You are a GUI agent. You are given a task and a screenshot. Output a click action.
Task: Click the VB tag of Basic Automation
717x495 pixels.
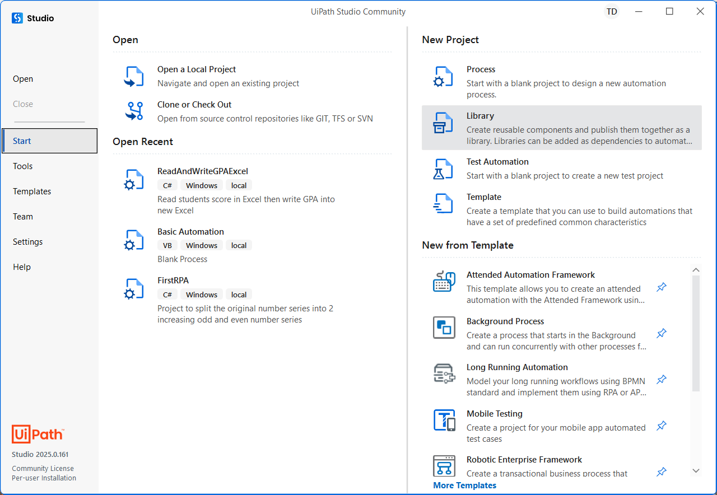click(x=167, y=245)
